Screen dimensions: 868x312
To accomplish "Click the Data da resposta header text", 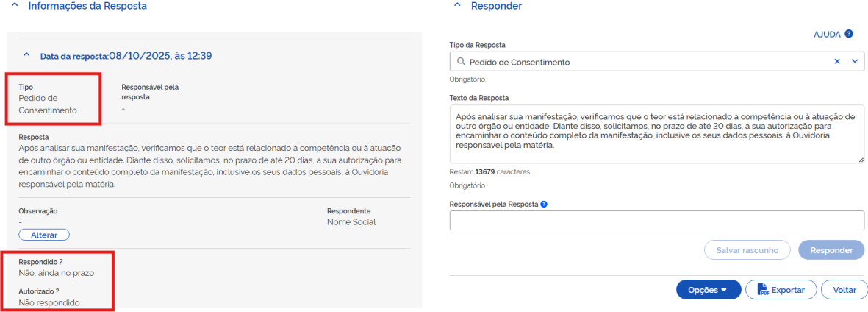I will coord(126,55).
